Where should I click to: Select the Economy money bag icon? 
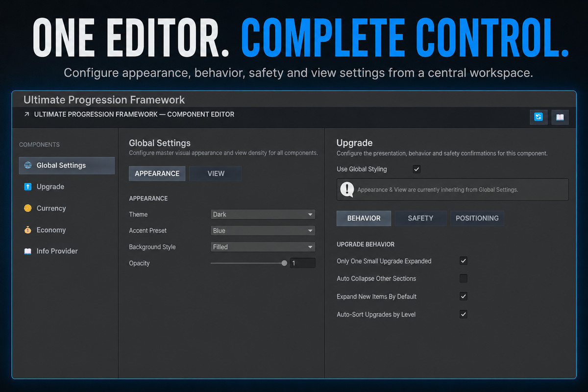[27, 230]
